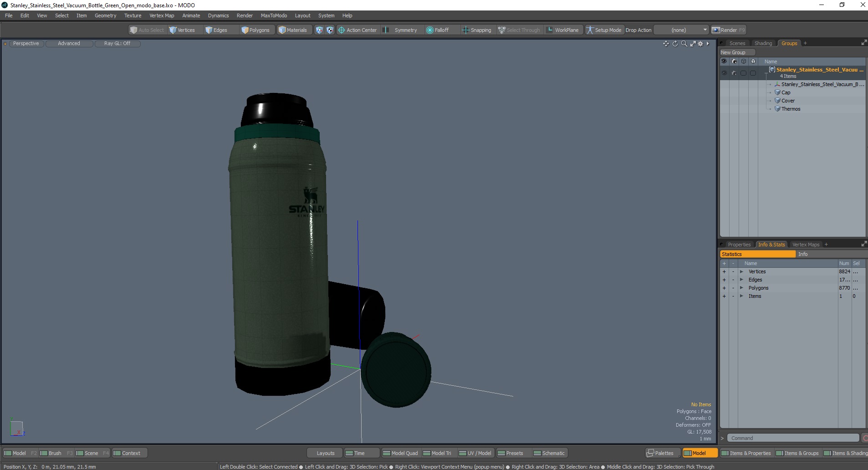Viewport: 868px width, 470px height.
Task: Click the locator axis icon of Stanley_Stainless_Steel_Vacuum_B item
Action: (777, 84)
